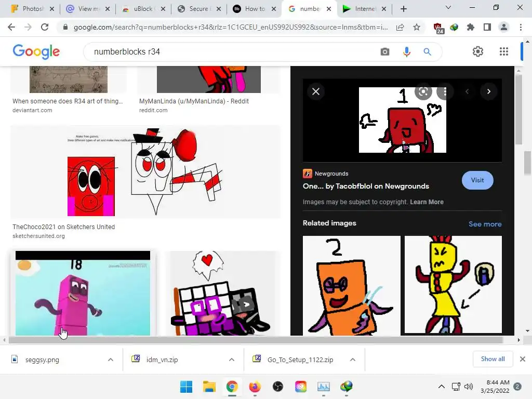Submit search with the magnifier icon
Viewport: 532px width, 399px height.
click(427, 51)
